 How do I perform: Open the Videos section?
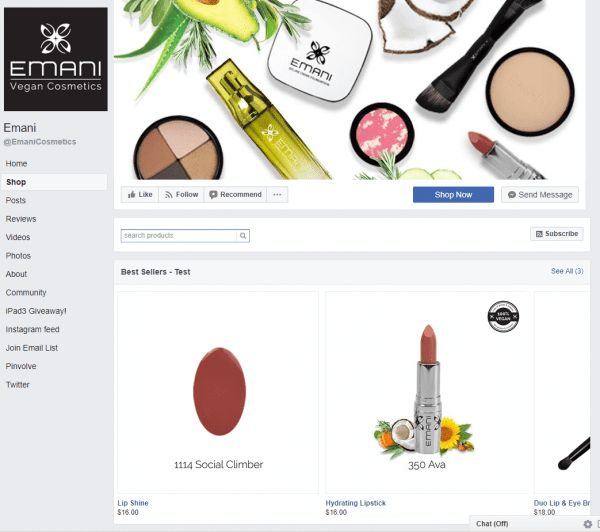(x=18, y=237)
